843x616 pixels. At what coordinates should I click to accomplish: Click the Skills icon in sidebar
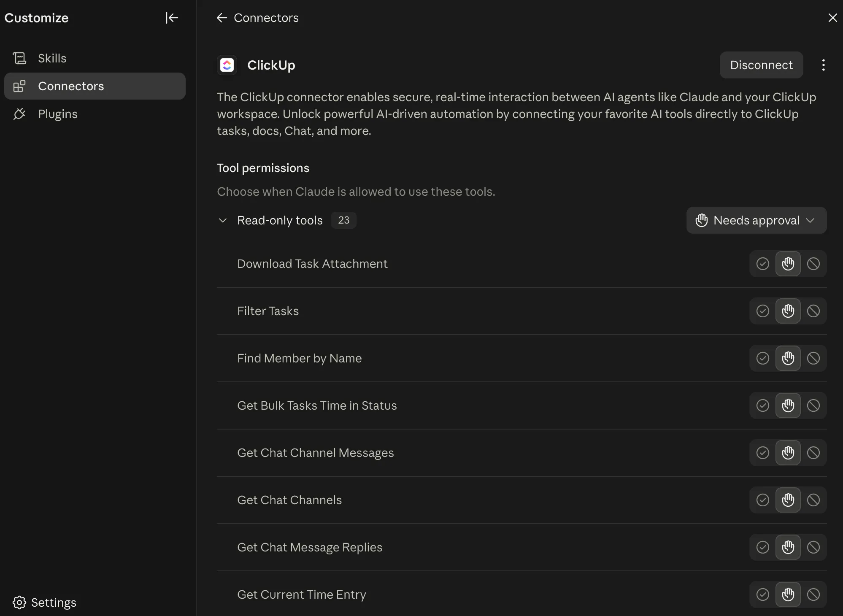pyautogui.click(x=19, y=58)
